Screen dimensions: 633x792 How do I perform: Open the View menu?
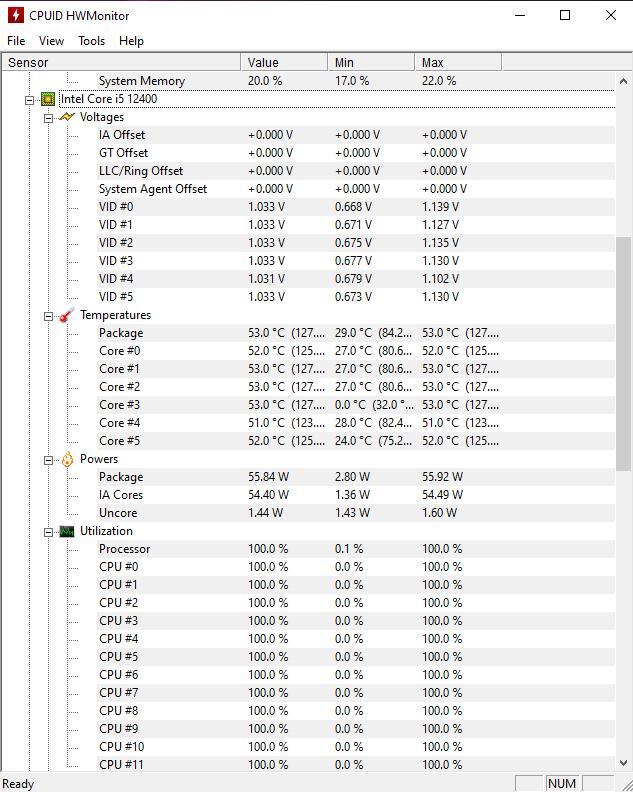click(52, 41)
